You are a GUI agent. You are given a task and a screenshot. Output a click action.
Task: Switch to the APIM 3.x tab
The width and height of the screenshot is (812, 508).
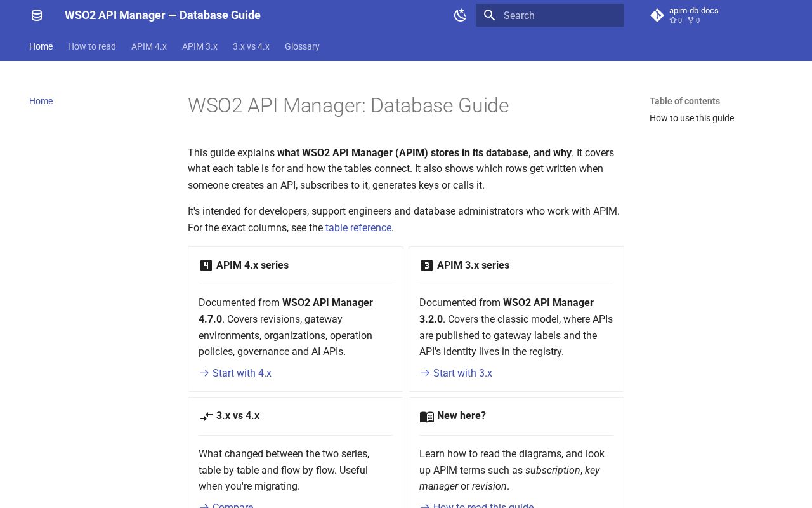(x=200, y=46)
